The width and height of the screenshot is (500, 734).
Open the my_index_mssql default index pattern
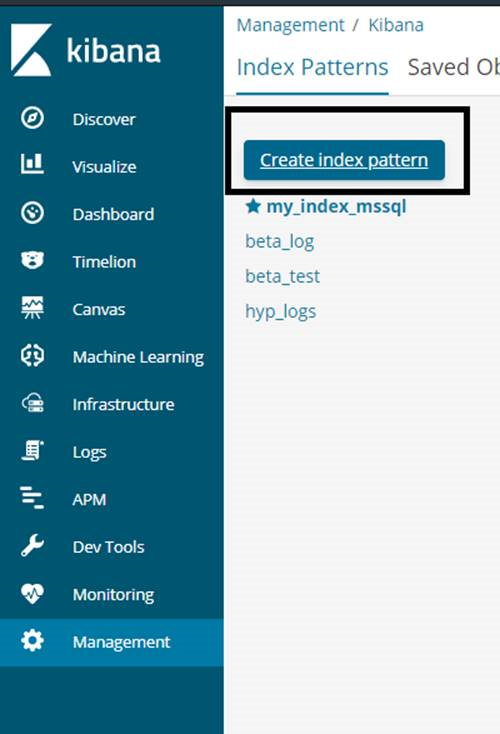click(x=336, y=206)
